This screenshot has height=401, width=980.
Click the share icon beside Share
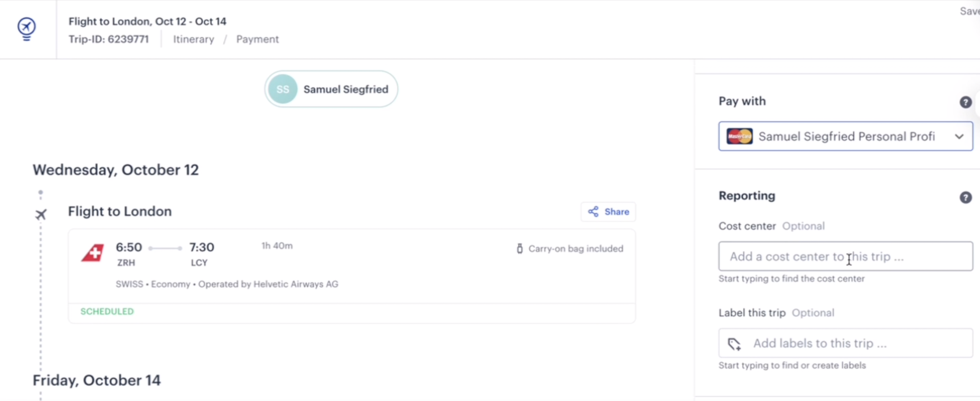[x=593, y=212]
